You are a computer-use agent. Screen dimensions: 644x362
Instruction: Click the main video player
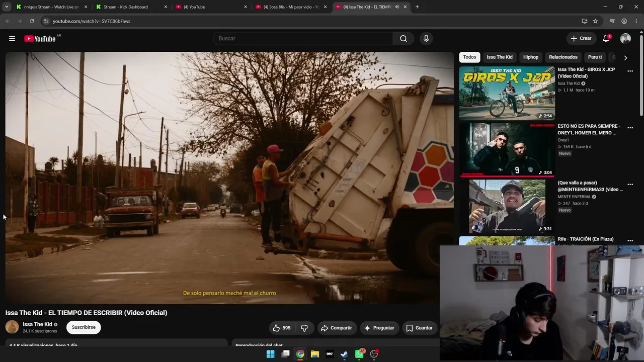[x=229, y=177]
